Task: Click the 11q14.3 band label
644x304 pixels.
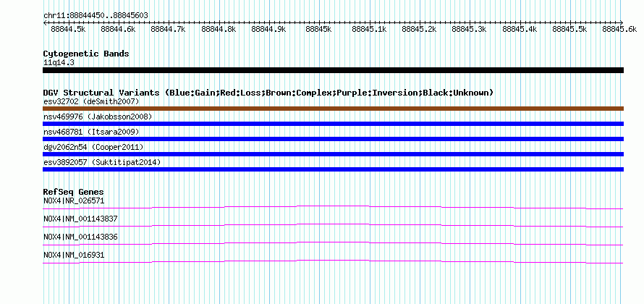Action: pyautogui.click(x=59, y=63)
